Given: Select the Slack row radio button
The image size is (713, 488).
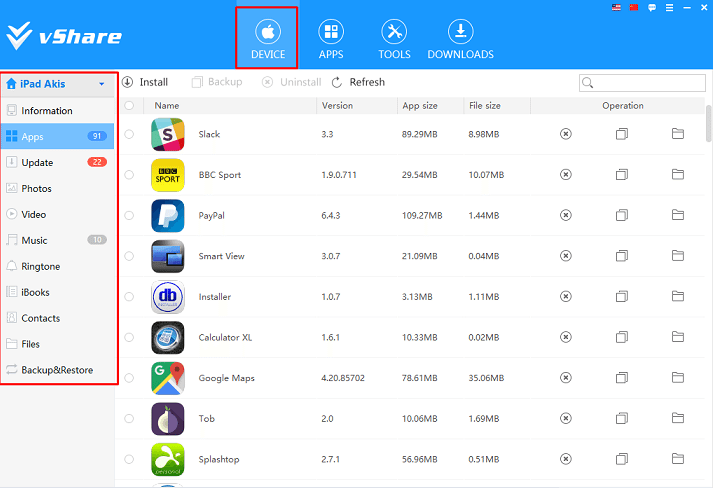Looking at the screenshot, I should click(129, 134).
